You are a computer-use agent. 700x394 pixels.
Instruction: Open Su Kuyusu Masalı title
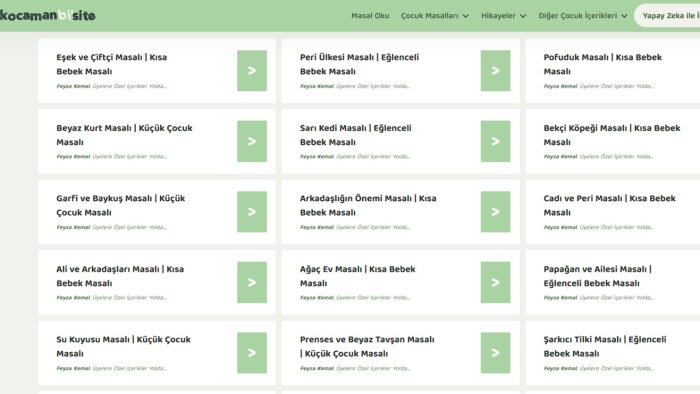[x=123, y=346]
